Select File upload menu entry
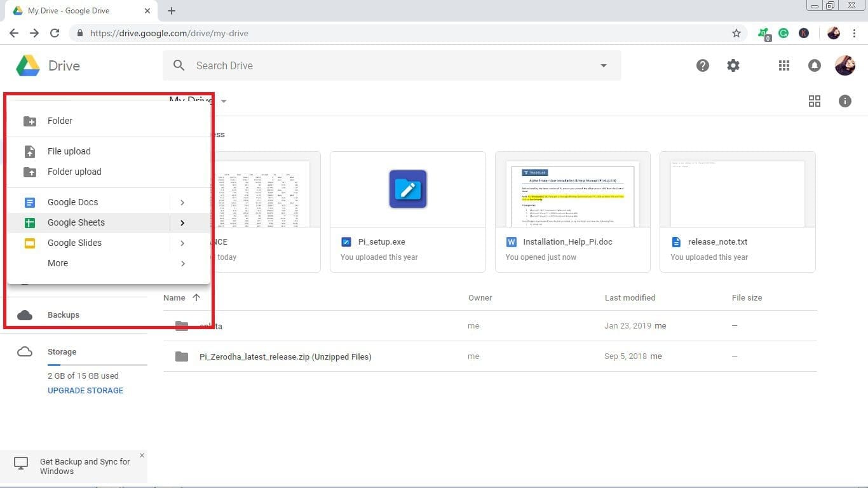 tap(108, 151)
